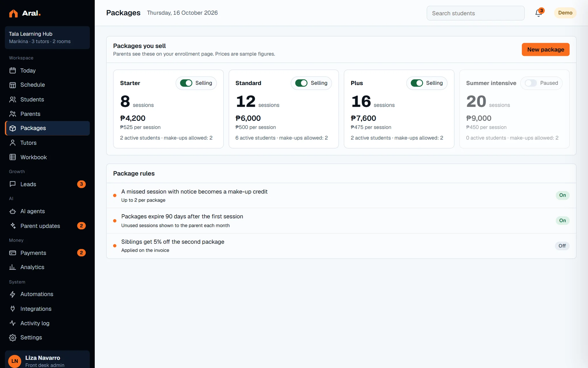Click the Demo badge button
Screen dimensions: 588x368
click(x=565, y=13)
